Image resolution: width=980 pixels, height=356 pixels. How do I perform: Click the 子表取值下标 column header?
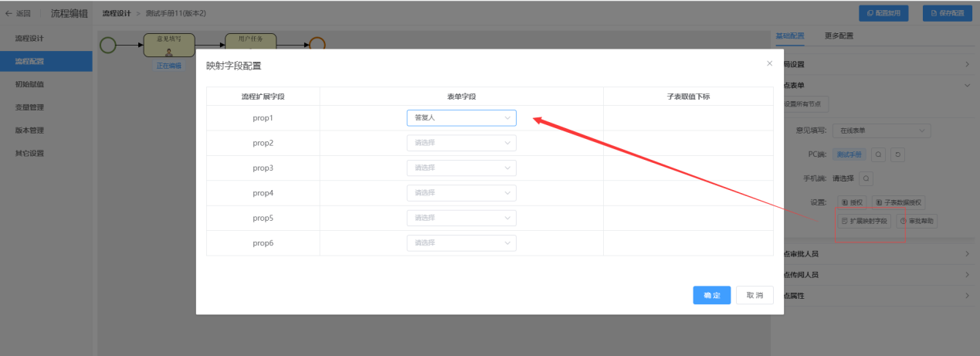pos(688,97)
